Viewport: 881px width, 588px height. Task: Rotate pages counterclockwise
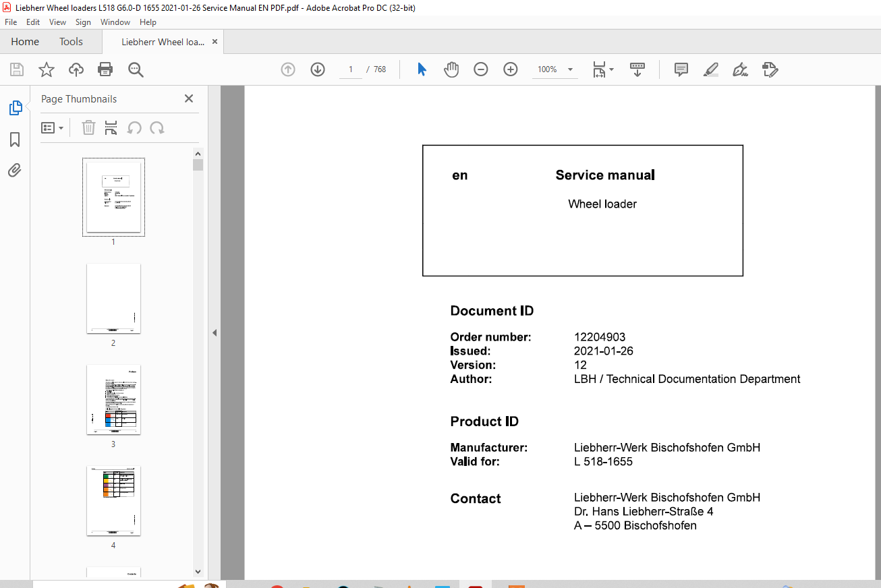point(134,127)
